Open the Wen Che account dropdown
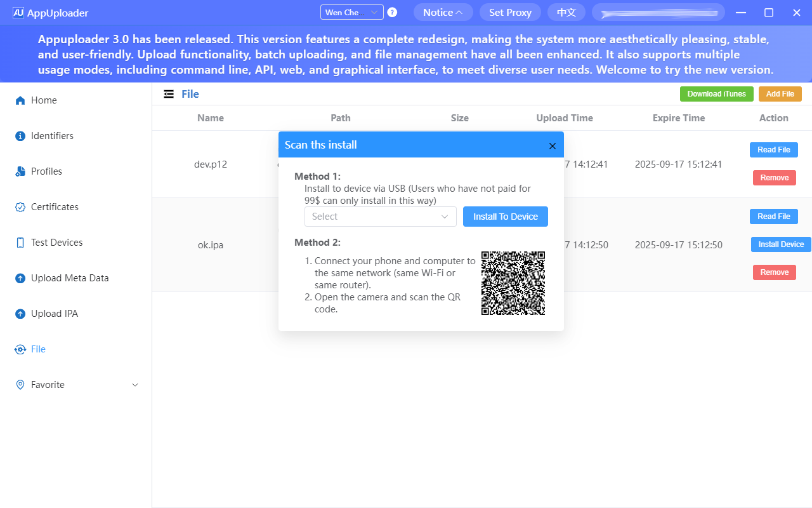This screenshot has width=812, height=508. coord(352,12)
